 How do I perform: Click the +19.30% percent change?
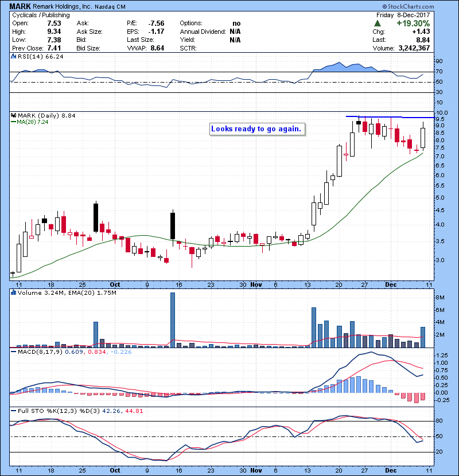(x=413, y=24)
